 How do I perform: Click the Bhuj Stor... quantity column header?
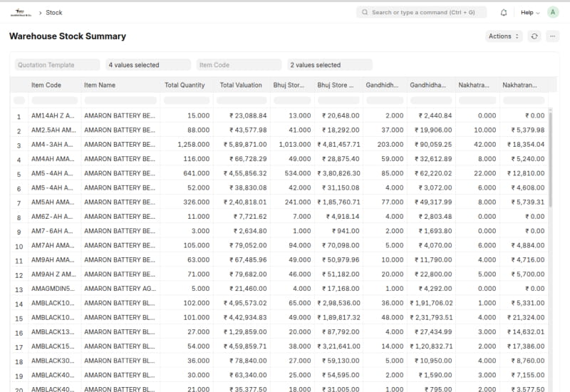point(289,85)
